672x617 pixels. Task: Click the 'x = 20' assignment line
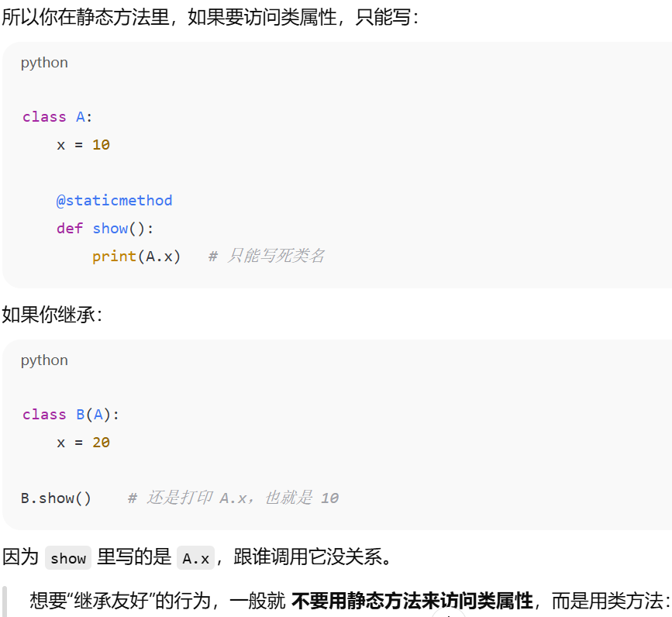pos(83,442)
